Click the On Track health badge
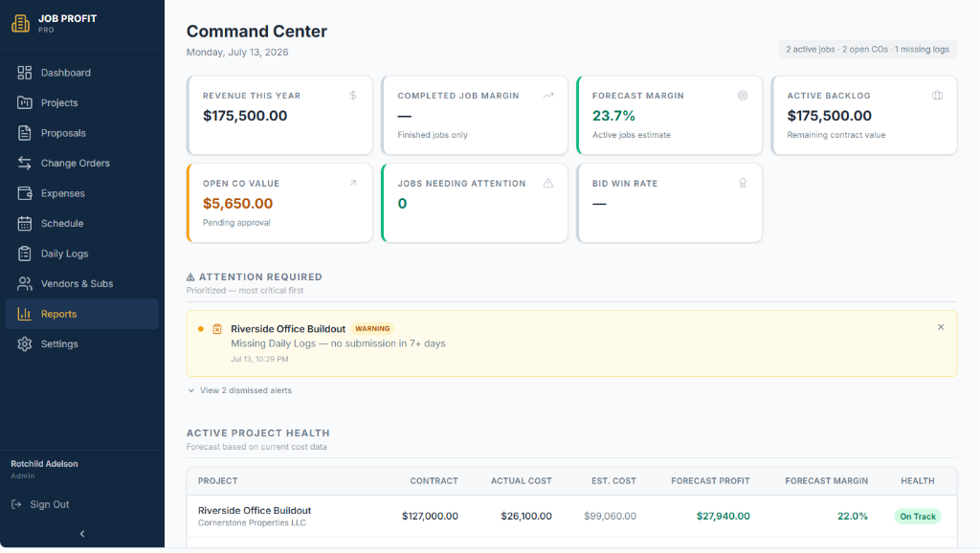This screenshot has width=980, height=553. click(918, 516)
